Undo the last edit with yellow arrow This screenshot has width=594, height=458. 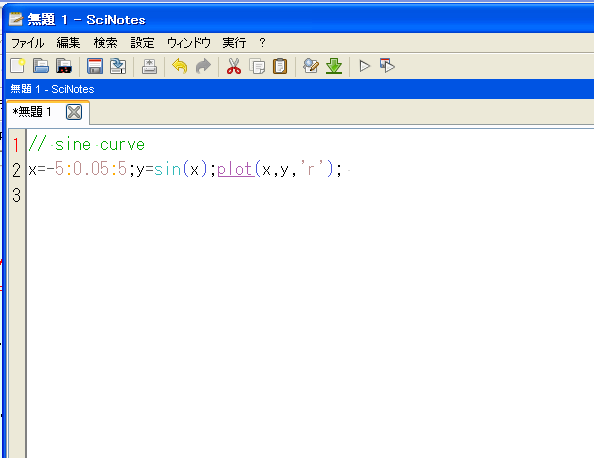pos(180,66)
